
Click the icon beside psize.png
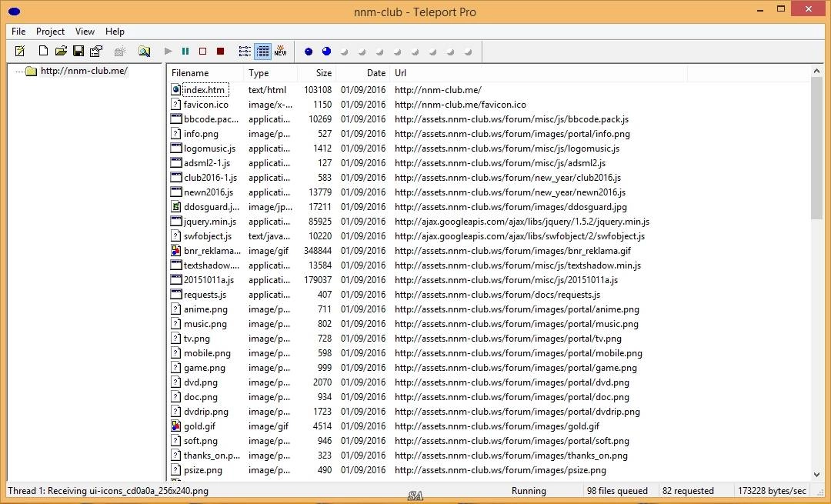[x=176, y=469]
